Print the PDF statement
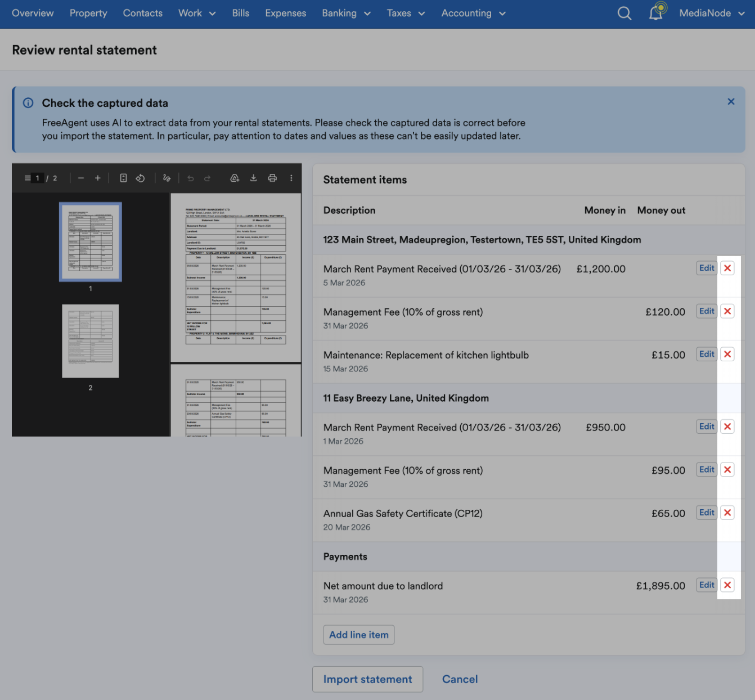The image size is (755, 700). click(272, 178)
